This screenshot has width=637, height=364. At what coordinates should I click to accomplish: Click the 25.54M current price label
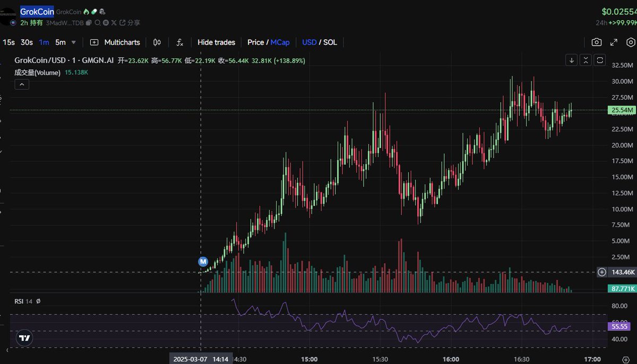coord(622,110)
